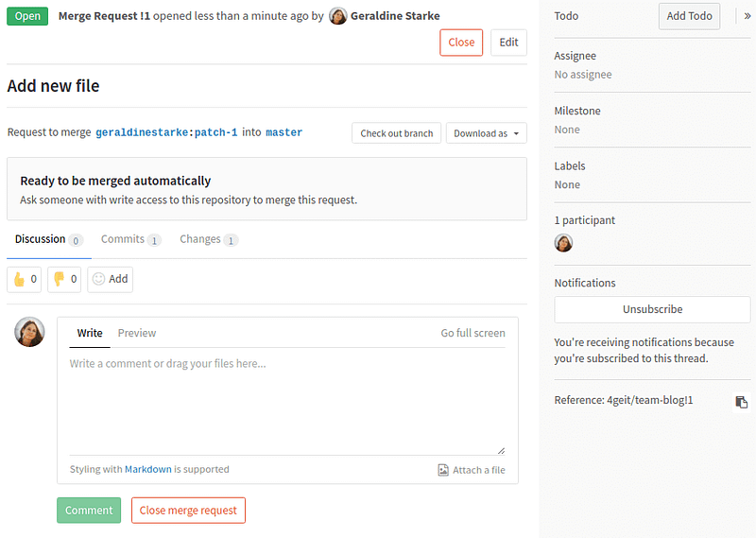Screen dimensions: 756x538
Task: Switch to the Commits tab
Action: 130,239
